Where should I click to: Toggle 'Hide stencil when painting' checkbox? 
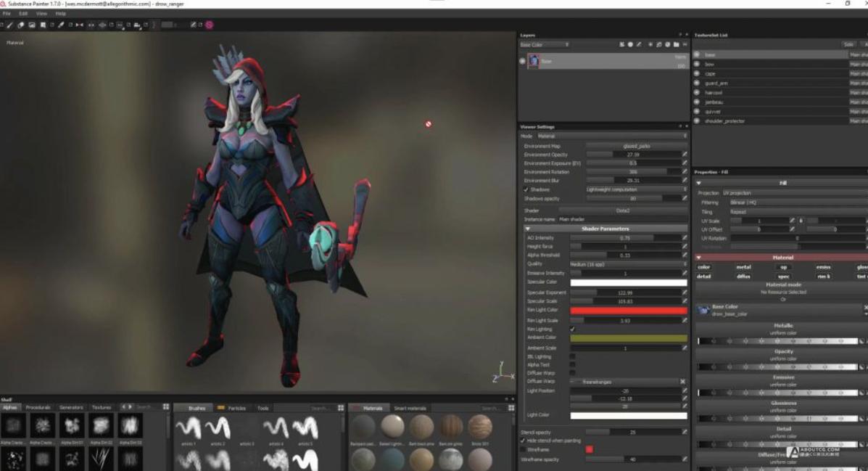pyautogui.click(x=523, y=441)
